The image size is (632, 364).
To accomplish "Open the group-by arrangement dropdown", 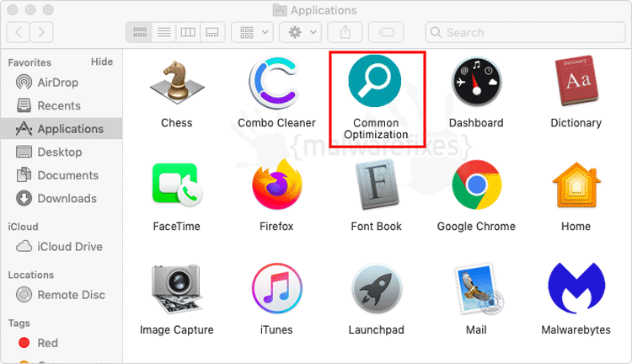I will pos(252,32).
